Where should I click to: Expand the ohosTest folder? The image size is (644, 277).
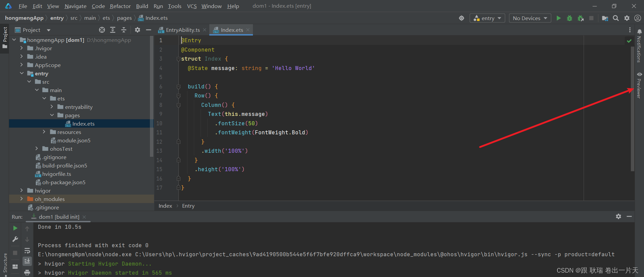[x=37, y=149]
